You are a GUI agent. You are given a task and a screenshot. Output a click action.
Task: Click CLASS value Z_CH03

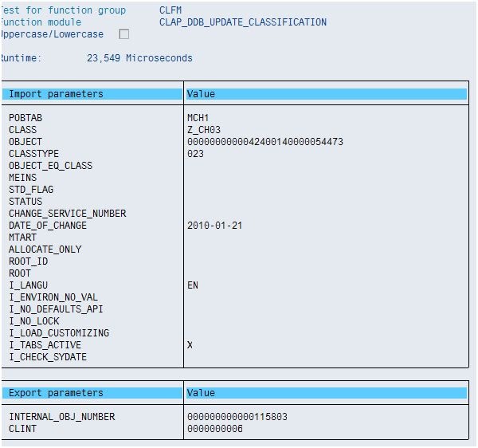point(204,130)
